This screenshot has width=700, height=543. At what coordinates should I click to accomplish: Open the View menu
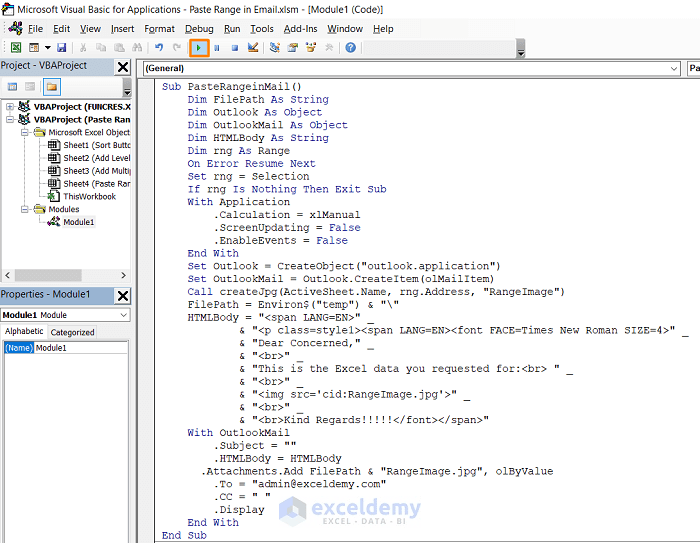point(90,29)
